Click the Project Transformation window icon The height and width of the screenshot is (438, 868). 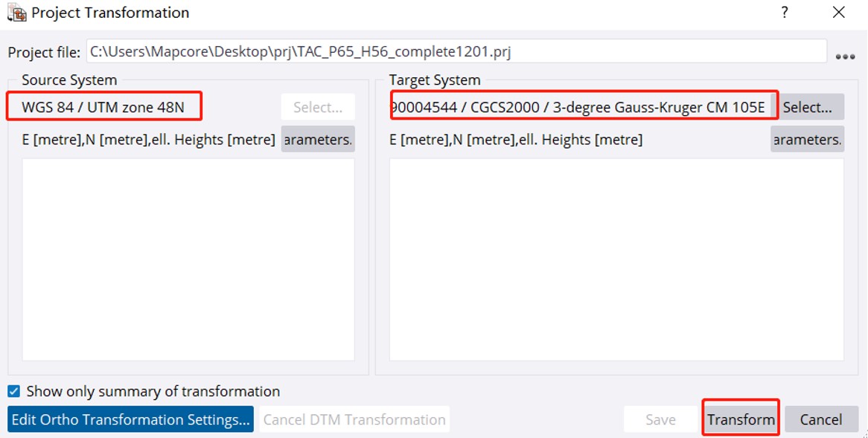click(x=16, y=13)
